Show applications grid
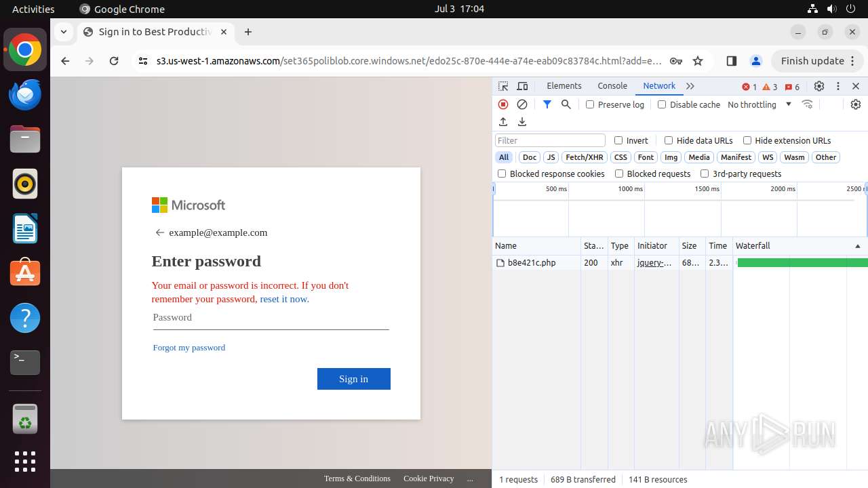 click(25, 462)
